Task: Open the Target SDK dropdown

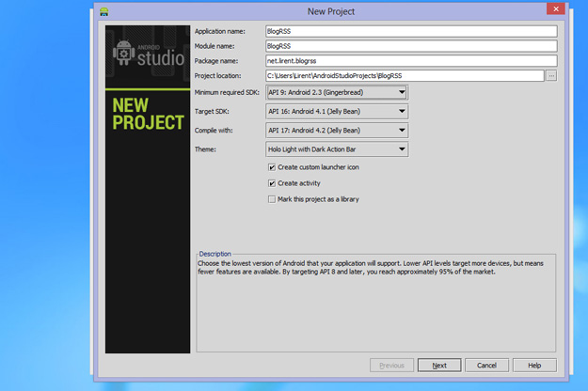Action: coord(337,111)
